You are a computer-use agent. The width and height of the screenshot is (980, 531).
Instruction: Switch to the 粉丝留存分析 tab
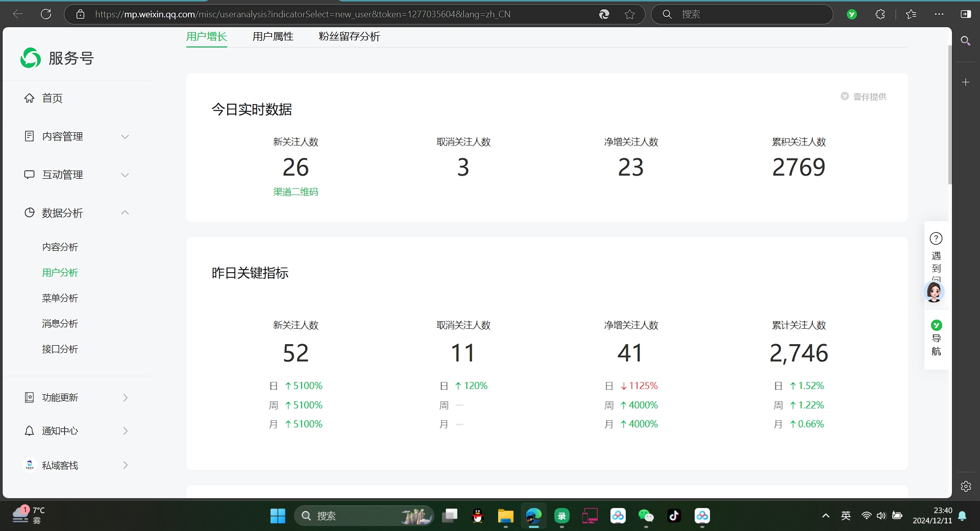click(x=349, y=36)
